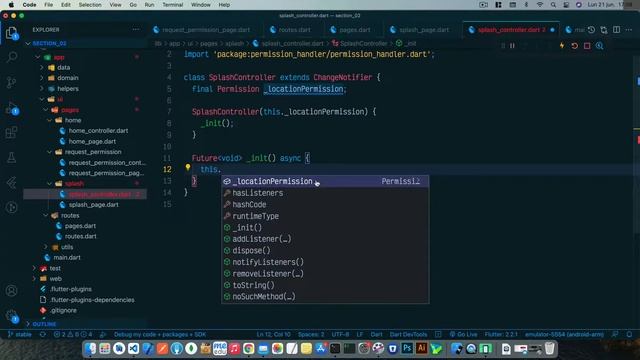Open .gitignore file in explorer
This screenshot has width=640, height=360.
[63, 310]
